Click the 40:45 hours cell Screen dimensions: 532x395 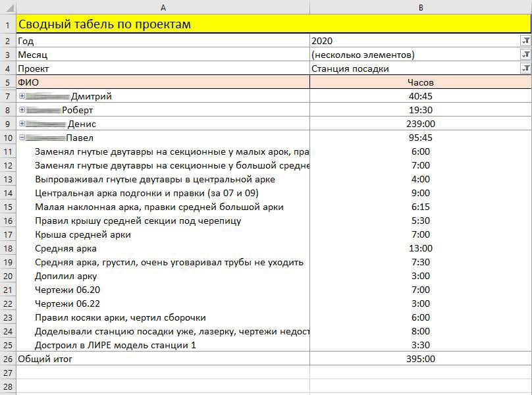(421, 96)
